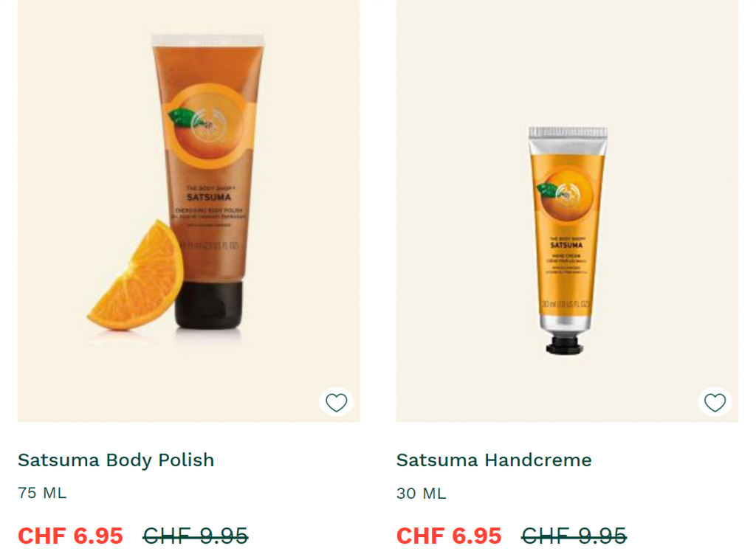Click Handcreme crossed-out CHF 9.95 price
The height and width of the screenshot is (557, 756).
pyautogui.click(x=574, y=536)
